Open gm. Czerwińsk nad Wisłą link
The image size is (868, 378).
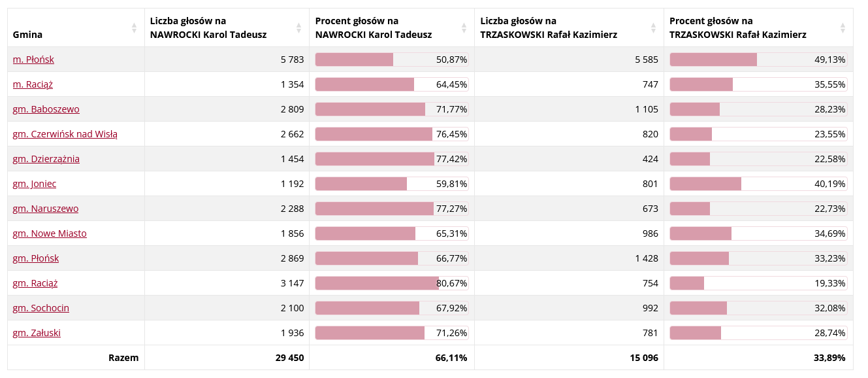click(x=65, y=134)
